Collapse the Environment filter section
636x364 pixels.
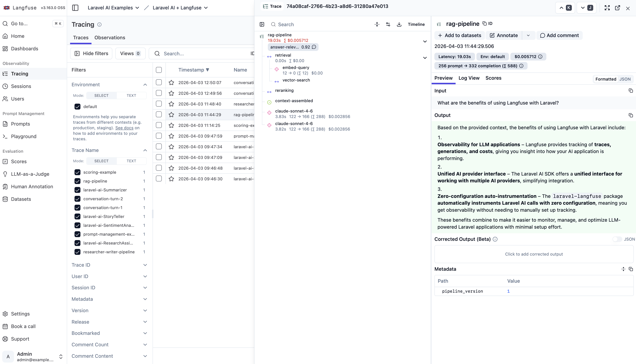145,84
